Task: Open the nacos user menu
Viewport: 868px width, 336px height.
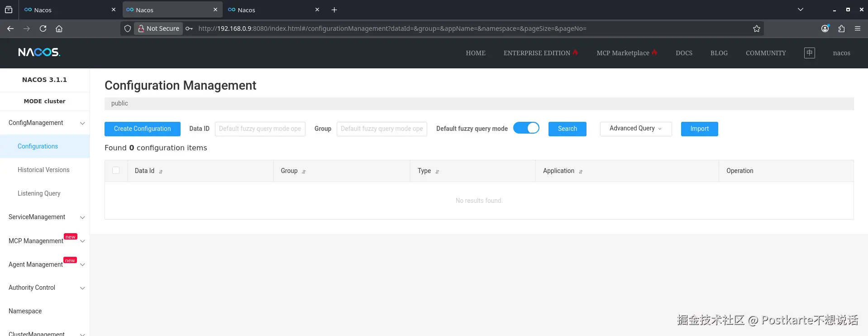Action: tap(841, 53)
